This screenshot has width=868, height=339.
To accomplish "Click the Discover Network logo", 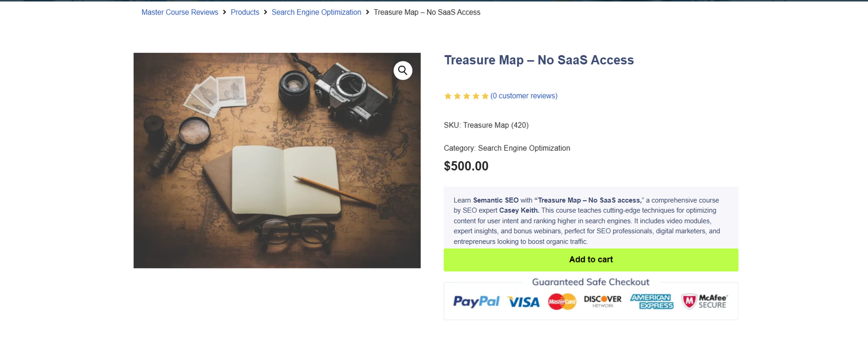I will click(x=602, y=302).
